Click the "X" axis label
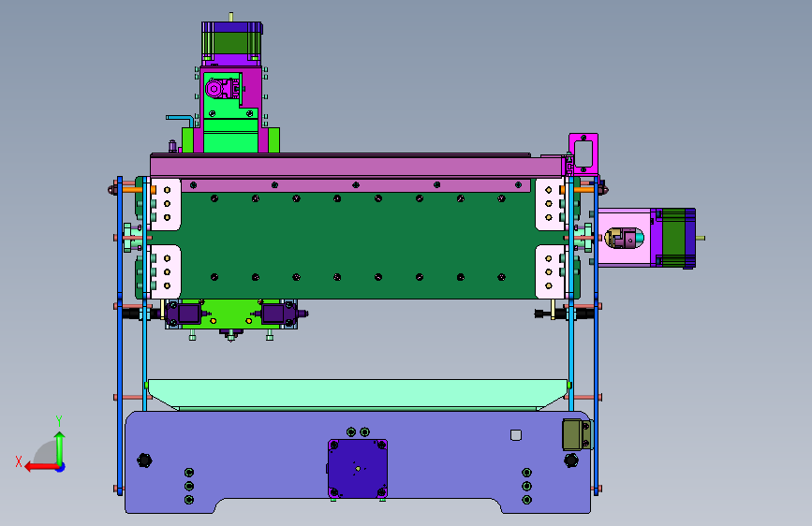The image size is (812, 526). point(19,461)
